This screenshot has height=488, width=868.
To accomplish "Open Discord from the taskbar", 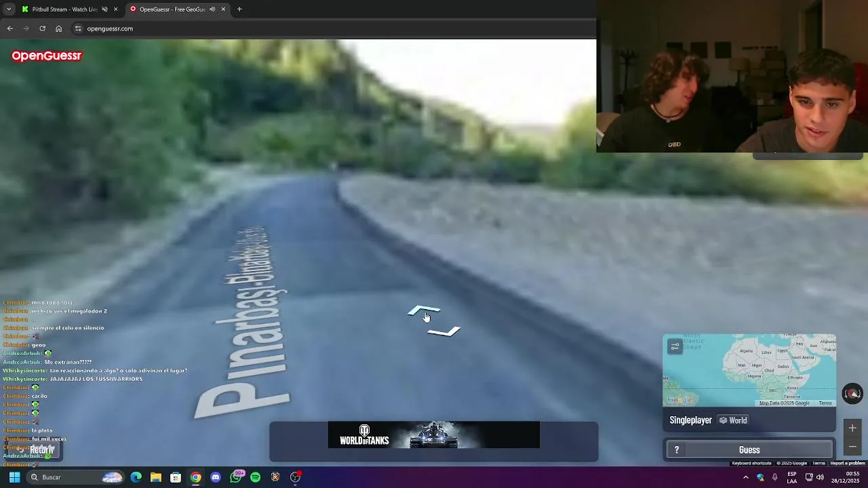I will [x=216, y=477].
